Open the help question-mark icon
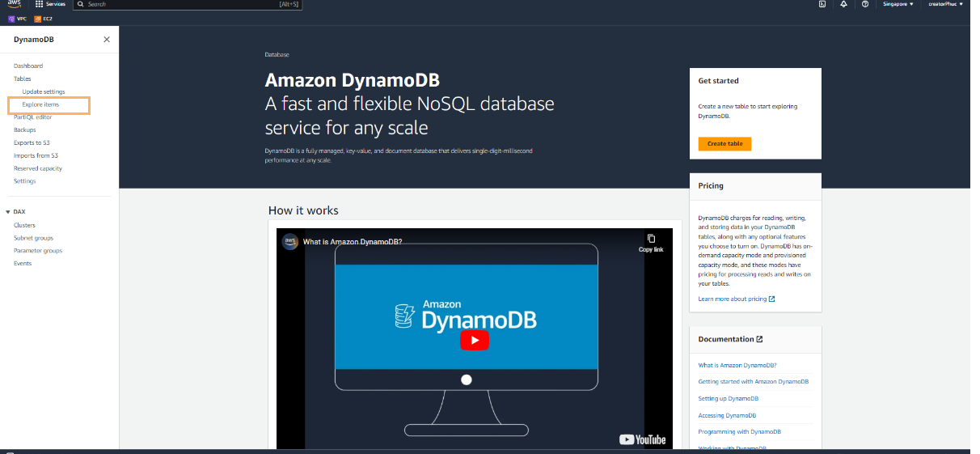The image size is (980, 454). click(x=865, y=4)
